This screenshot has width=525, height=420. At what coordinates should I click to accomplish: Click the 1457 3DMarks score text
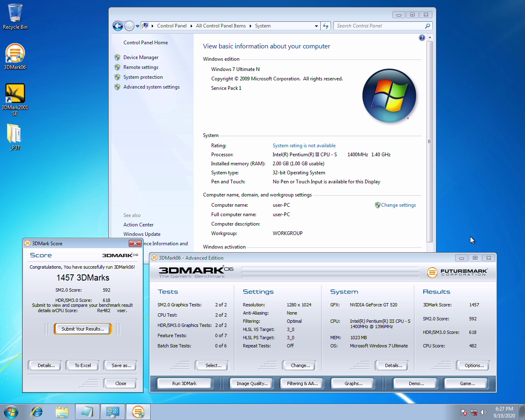pos(83,278)
